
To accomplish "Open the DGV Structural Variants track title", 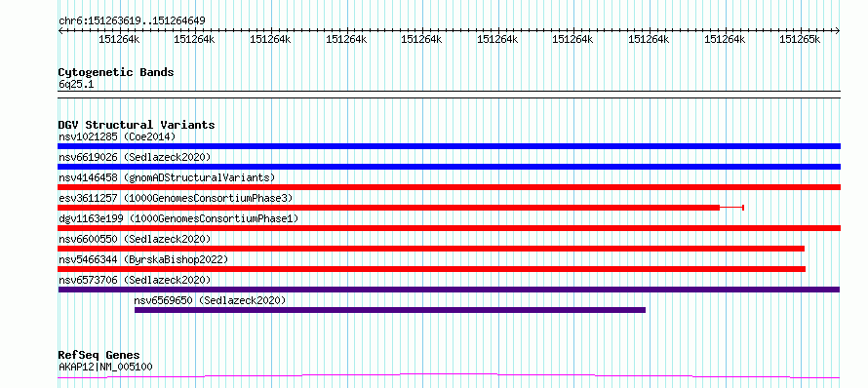I will 137,125.
